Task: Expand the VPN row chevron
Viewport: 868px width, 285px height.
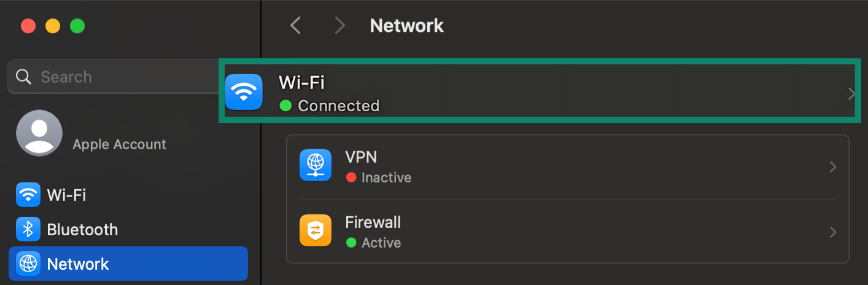Action: (833, 166)
